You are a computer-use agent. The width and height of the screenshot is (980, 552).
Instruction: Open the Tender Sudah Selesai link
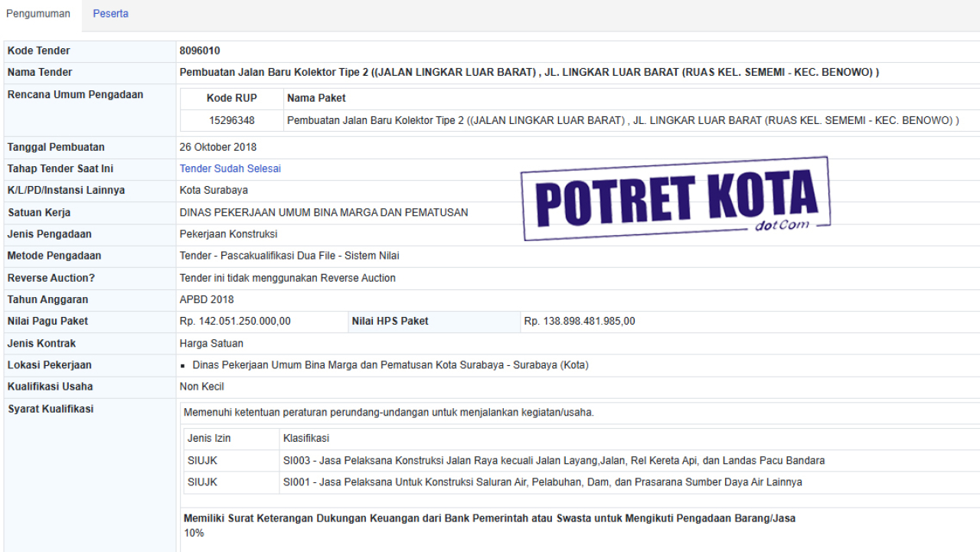click(x=230, y=168)
